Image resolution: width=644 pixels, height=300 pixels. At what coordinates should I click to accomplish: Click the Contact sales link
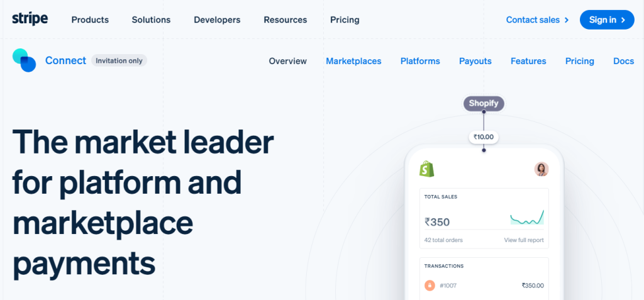(x=537, y=19)
